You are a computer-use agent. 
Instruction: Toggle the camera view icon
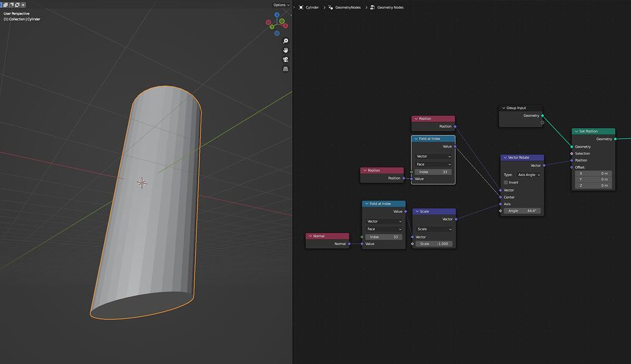click(286, 59)
